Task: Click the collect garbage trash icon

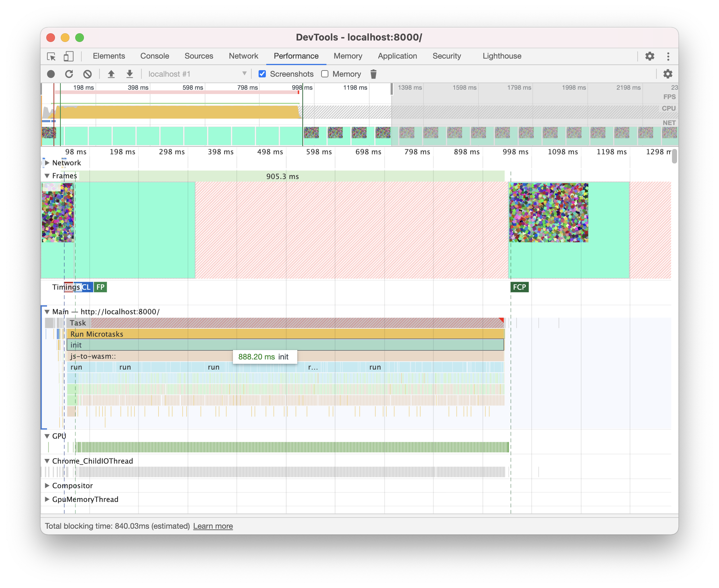Action: tap(374, 74)
